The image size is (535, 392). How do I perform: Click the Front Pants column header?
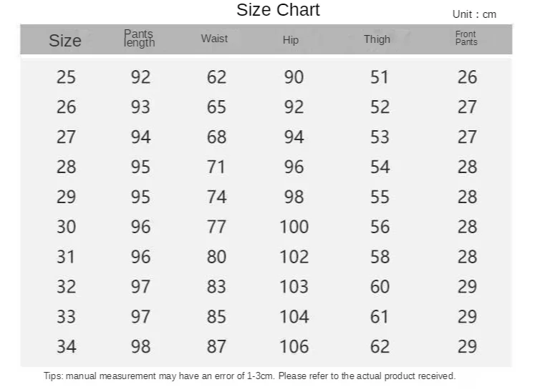pos(466,38)
